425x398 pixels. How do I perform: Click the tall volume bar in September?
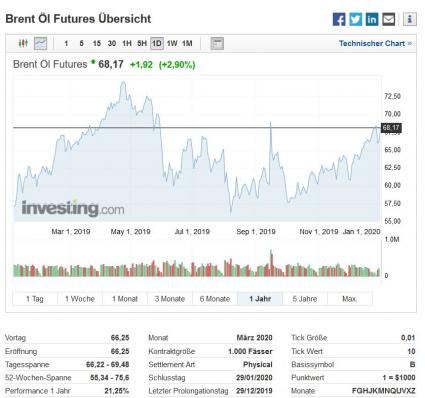point(271,263)
